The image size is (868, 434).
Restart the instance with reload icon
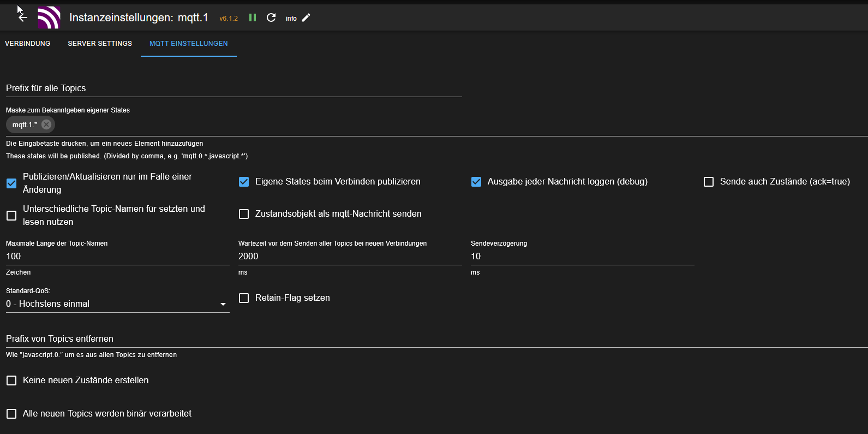click(271, 18)
